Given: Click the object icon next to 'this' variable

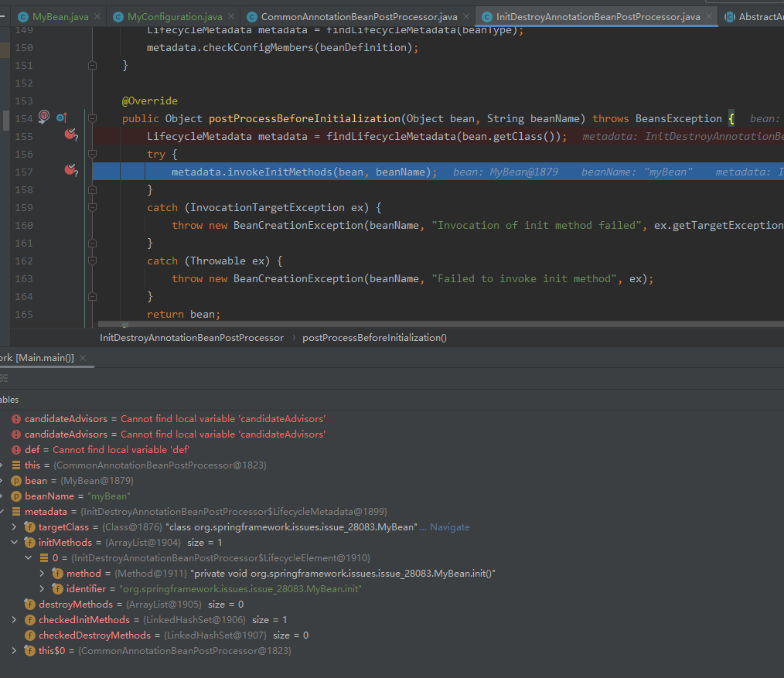Looking at the screenshot, I should [16, 465].
